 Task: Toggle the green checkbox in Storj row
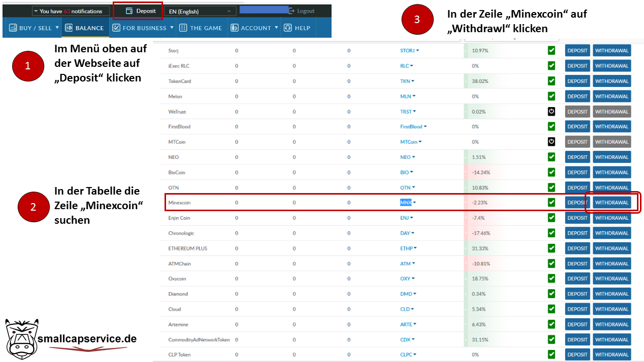coord(551,51)
